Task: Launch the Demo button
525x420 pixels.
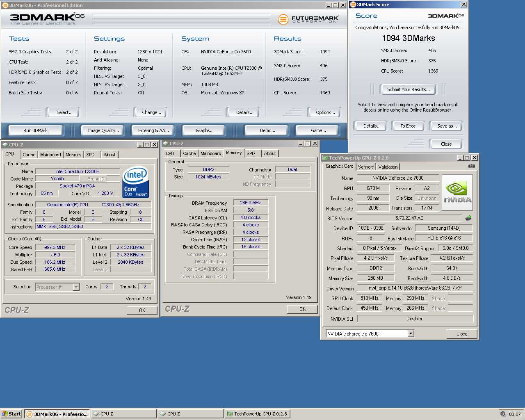Action: click(267, 130)
